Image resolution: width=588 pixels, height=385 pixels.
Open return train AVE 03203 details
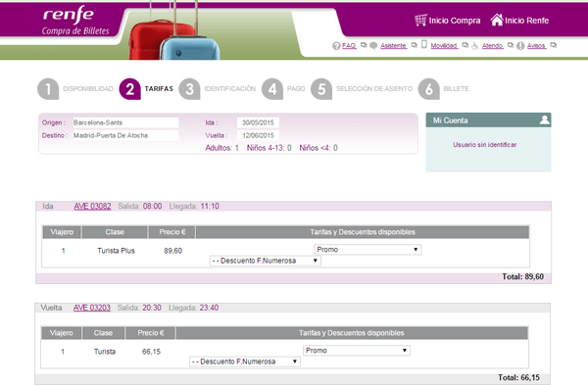(92, 308)
